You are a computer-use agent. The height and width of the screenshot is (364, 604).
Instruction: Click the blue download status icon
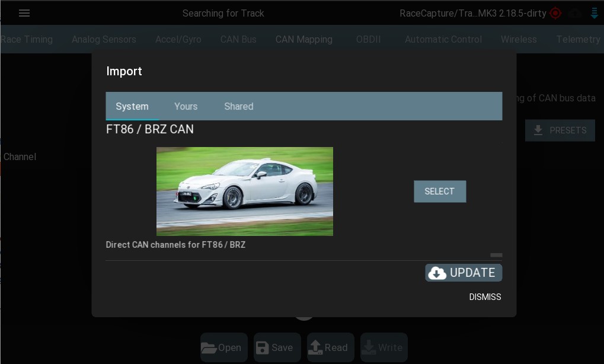[x=595, y=13]
